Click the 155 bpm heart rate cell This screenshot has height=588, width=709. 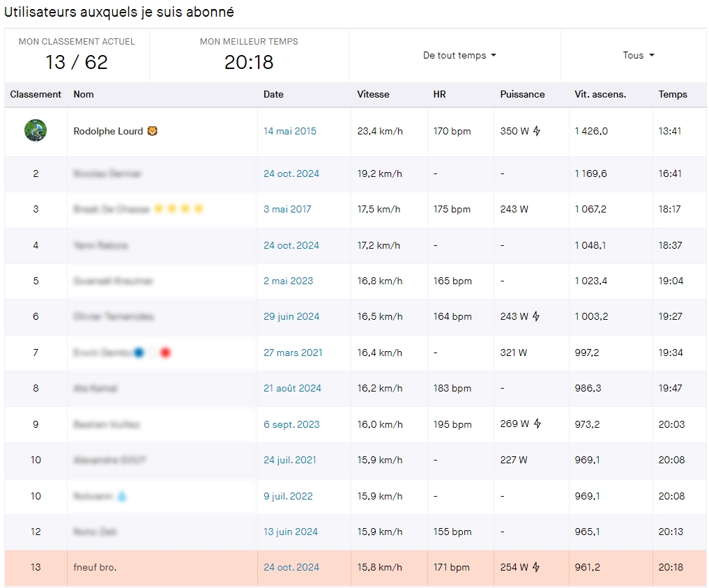(452, 532)
